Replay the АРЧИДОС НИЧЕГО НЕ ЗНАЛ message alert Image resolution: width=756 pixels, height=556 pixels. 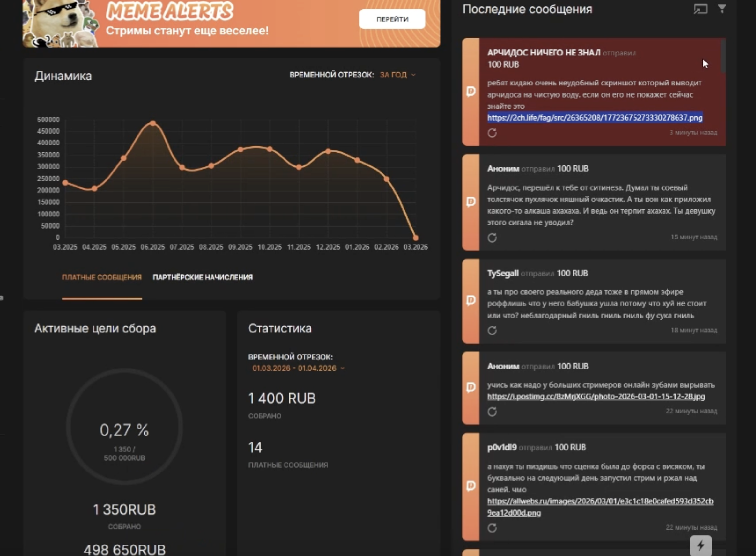click(492, 133)
